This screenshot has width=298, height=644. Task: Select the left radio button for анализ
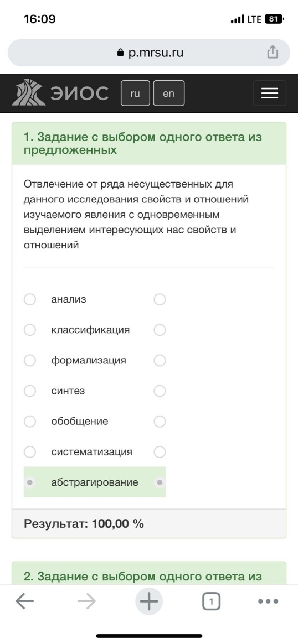[29, 299]
